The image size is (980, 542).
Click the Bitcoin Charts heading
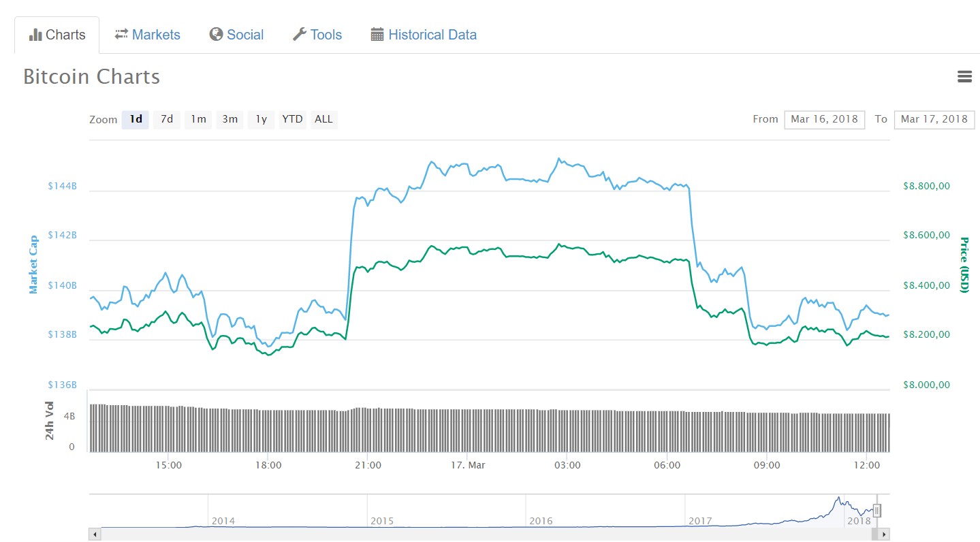(x=92, y=76)
